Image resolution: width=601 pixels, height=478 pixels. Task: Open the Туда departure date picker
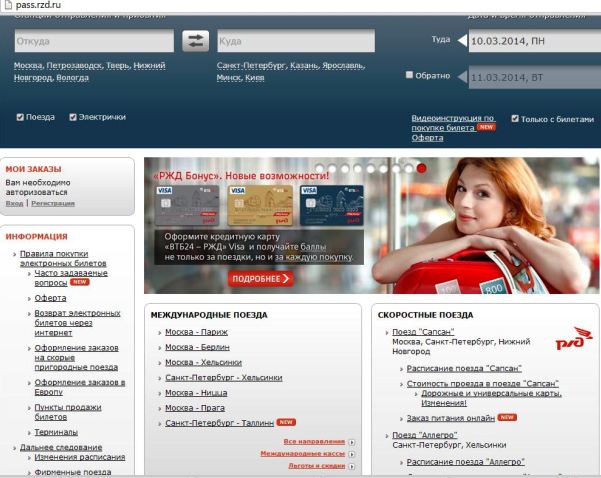point(527,41)
